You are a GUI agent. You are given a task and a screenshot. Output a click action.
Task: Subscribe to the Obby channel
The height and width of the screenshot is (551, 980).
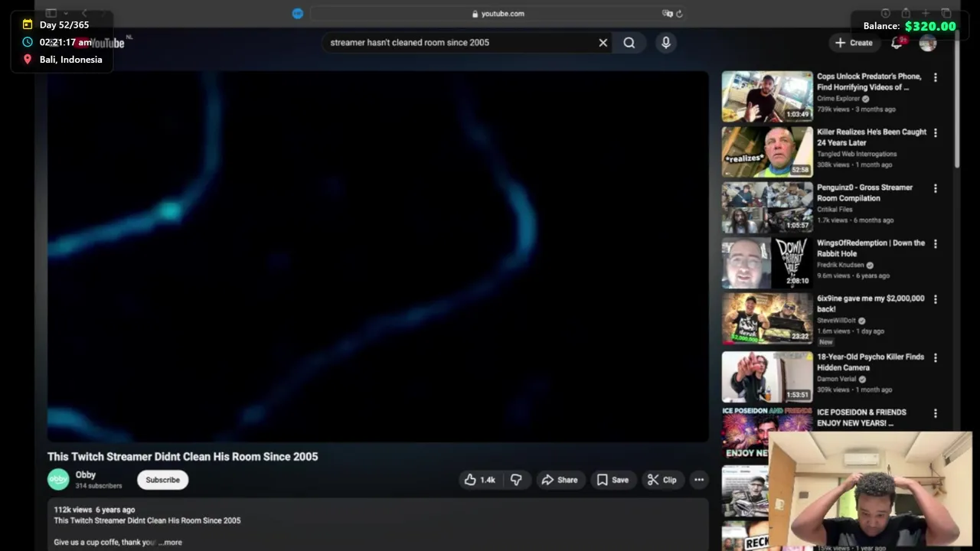[x=162, y=480]
